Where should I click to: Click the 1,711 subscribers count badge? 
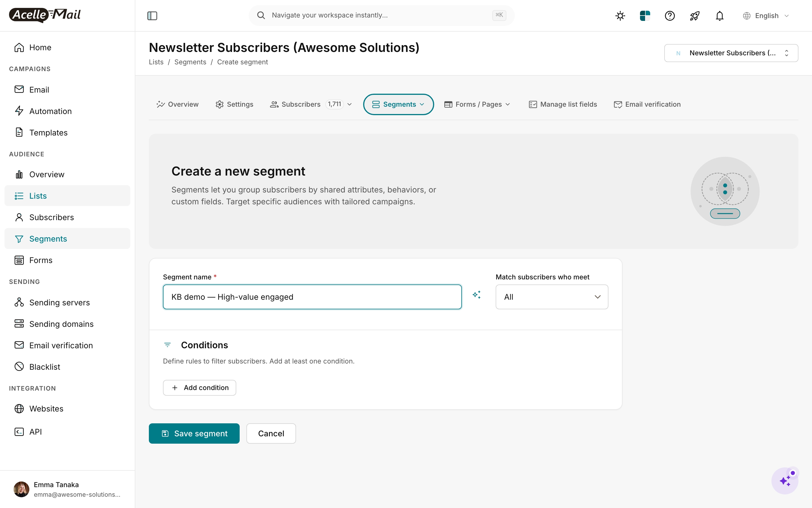(x=335, y=104)
